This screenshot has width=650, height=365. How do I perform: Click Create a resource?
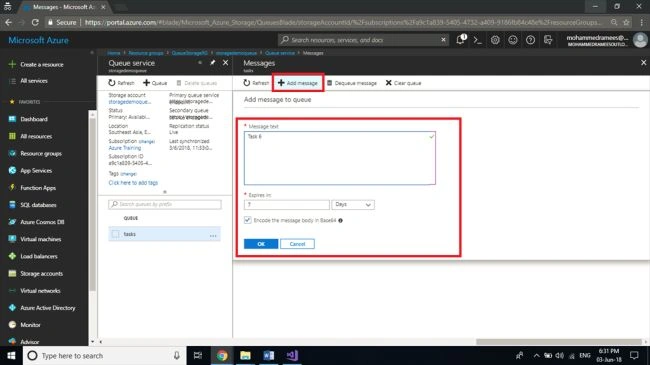tap(41, 64)
